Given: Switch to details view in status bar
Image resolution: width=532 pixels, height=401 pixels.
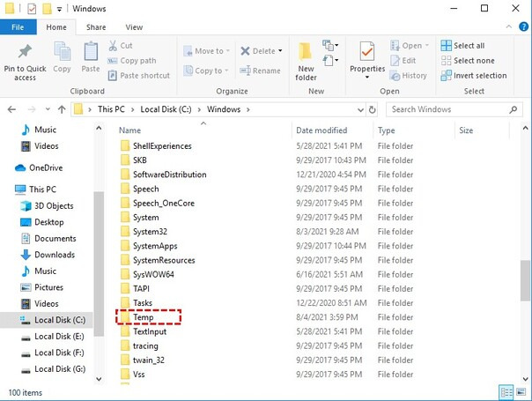Looking at the screenshot, I should pos(506,393).
